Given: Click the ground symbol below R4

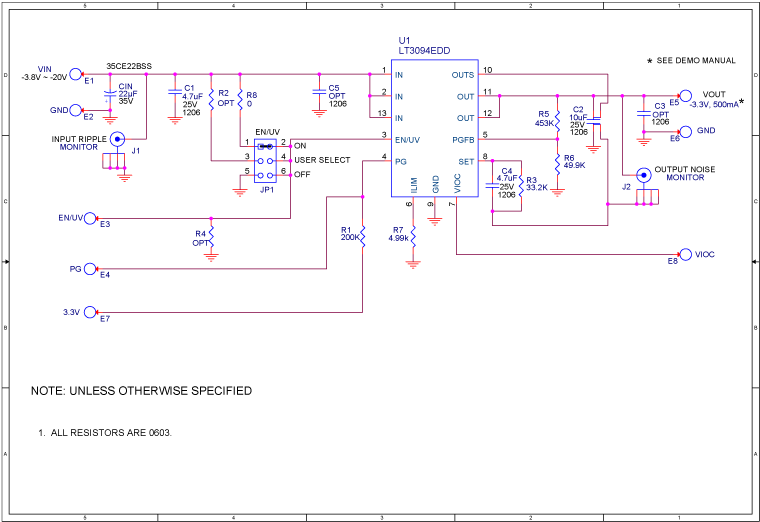Looking at the screenshot, I should (211, 257).
